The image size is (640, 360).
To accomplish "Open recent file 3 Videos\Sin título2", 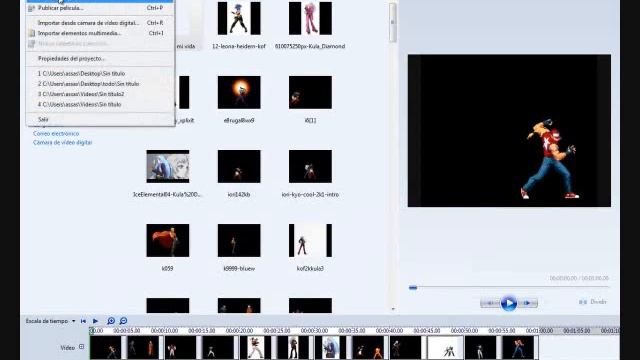I will 100,94.
